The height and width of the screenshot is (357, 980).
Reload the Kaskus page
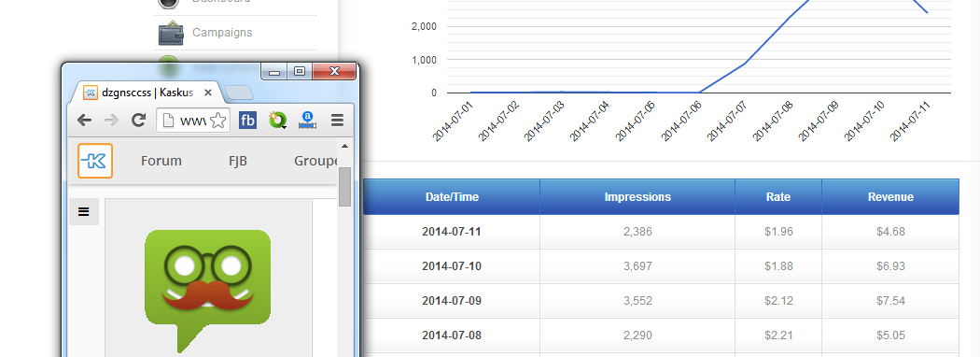coord(139,121)
